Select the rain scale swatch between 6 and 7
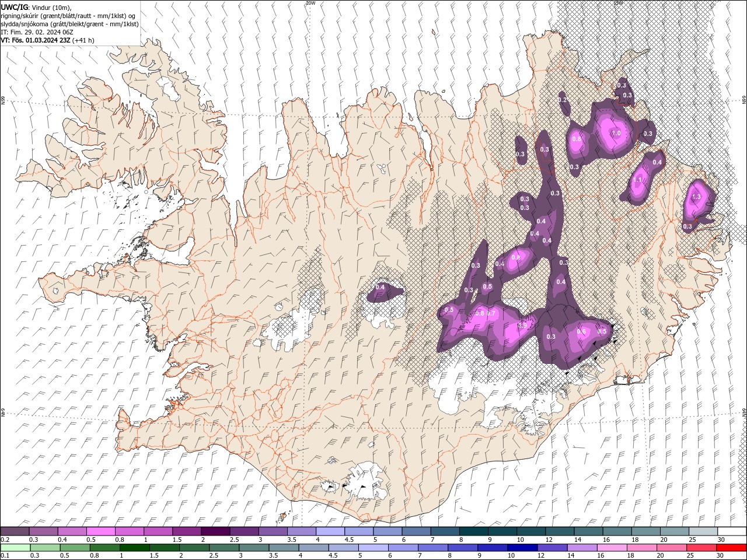Viewport: 747px width, 560px height. coord(403,548)
